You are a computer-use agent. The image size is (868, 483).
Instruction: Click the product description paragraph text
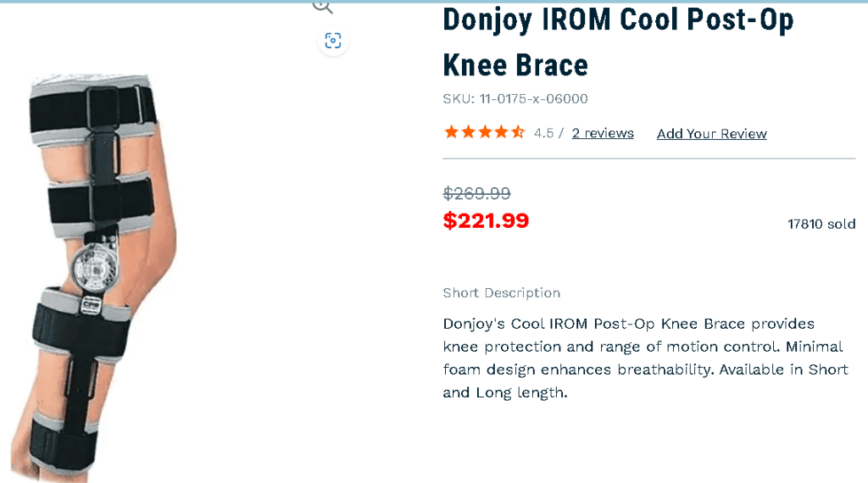point(645,358)
